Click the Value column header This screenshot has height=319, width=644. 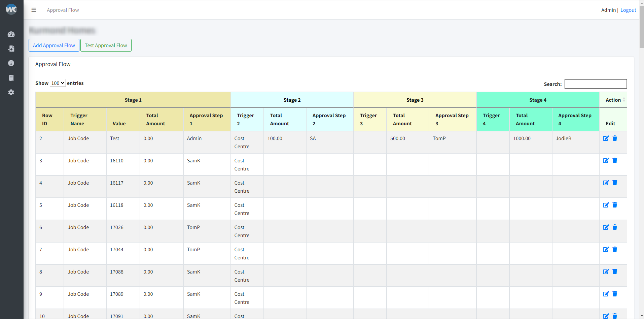(123, 119)
